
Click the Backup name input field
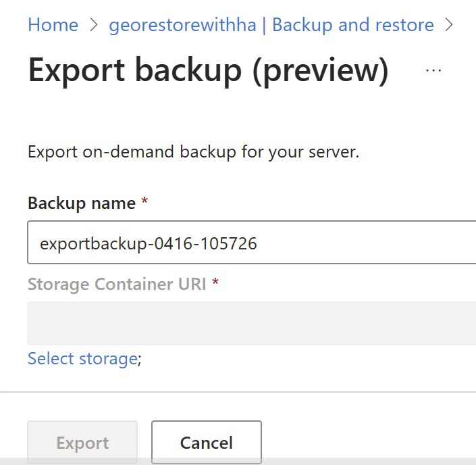click(252, 243)
